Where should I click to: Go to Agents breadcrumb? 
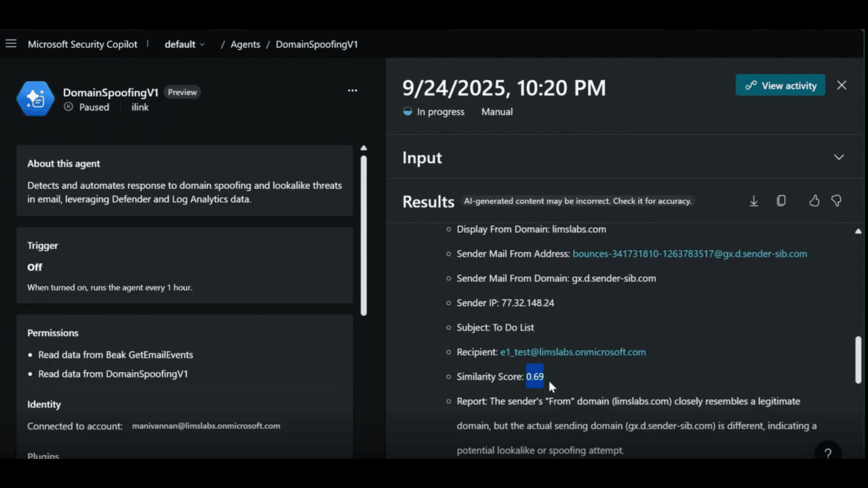coord(245,44)
